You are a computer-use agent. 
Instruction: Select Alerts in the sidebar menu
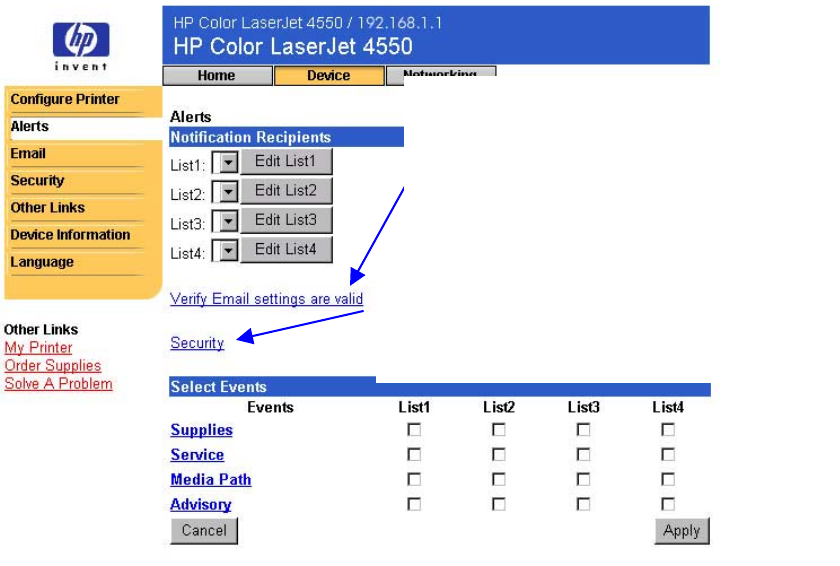coord(29,126)
